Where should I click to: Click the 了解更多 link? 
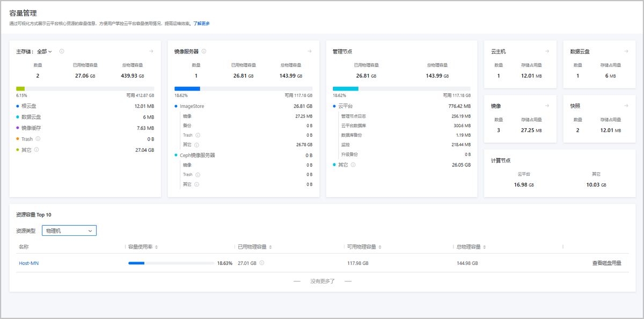[201, 24]
